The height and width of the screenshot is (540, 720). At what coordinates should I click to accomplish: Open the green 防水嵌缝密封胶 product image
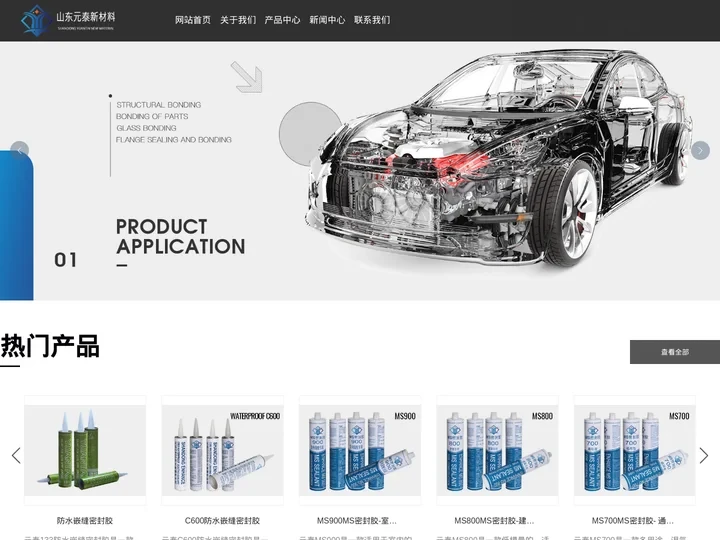click(85, 450)
